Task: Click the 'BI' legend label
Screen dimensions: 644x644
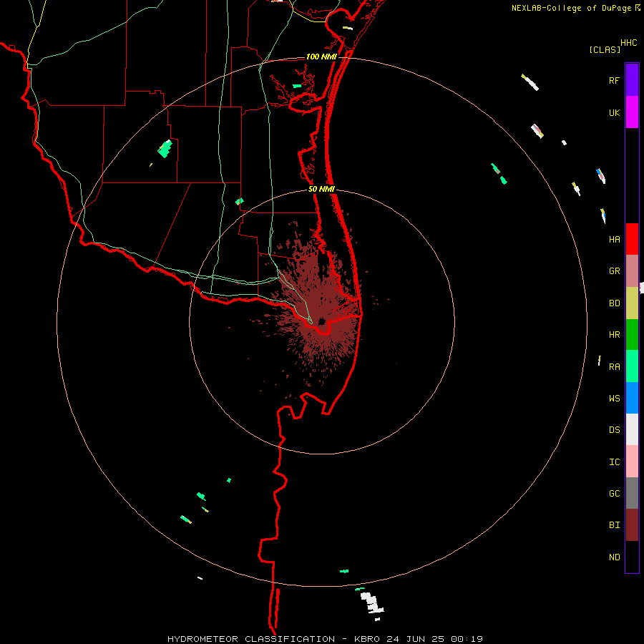Action: [x=614, y=525]
